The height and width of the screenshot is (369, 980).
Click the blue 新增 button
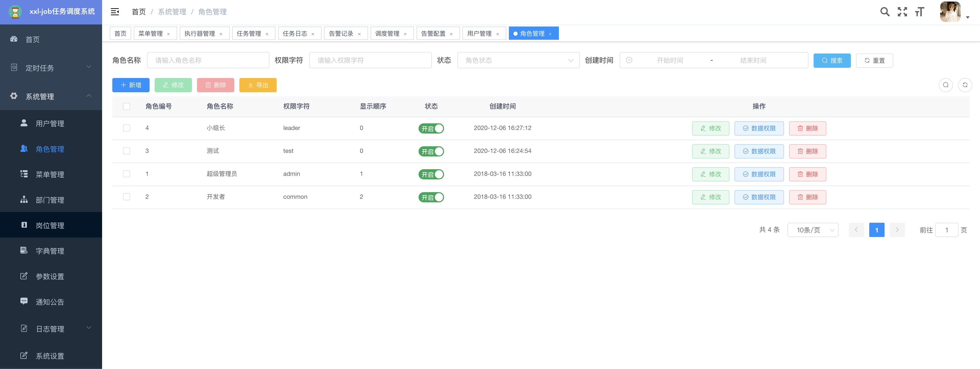point(130,85)
